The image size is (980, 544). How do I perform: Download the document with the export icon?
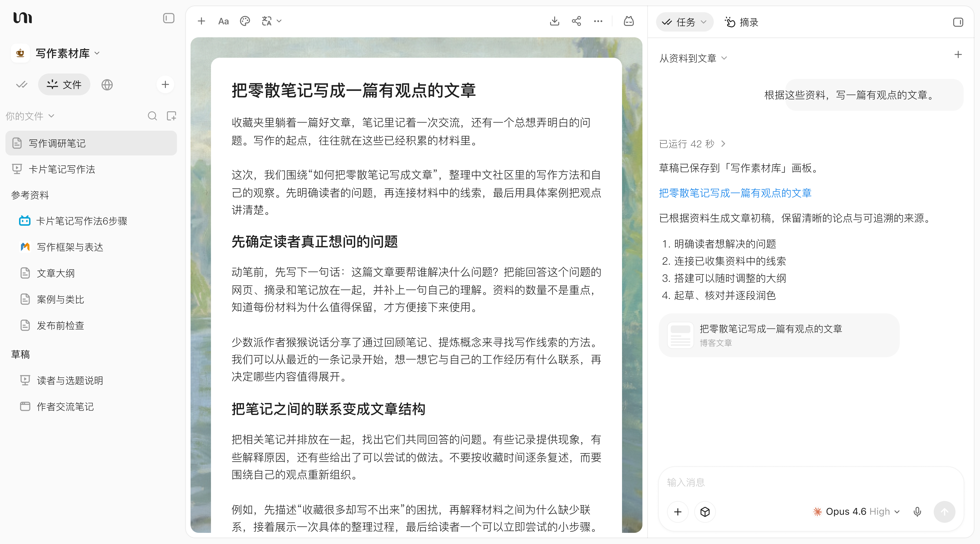click(555, 21)
